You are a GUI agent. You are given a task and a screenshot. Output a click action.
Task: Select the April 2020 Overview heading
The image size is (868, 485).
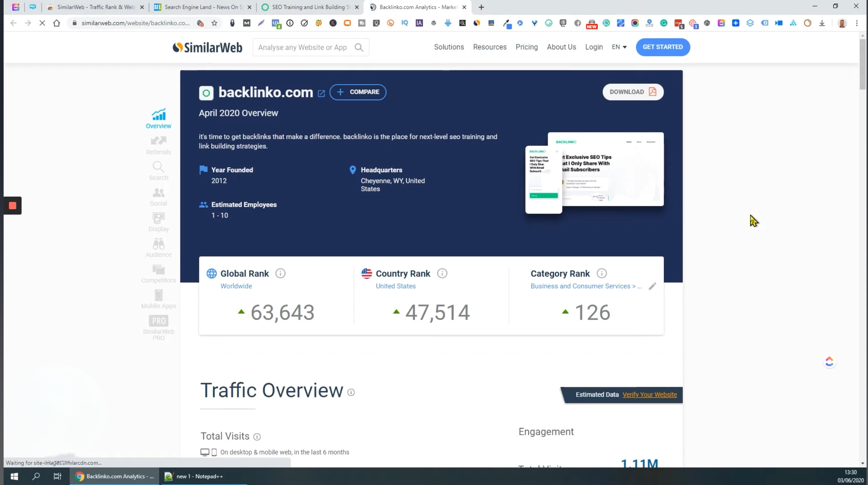point(238,113)
